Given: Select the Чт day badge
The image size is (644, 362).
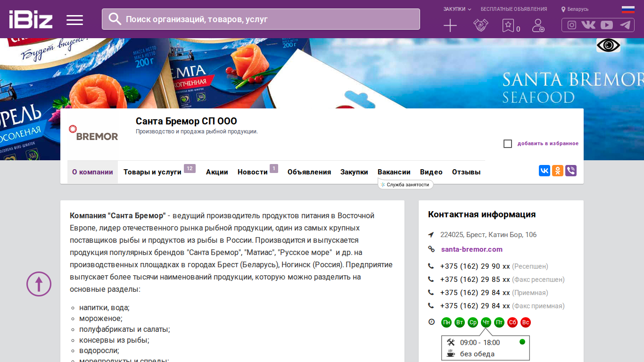Looking at the screenshot, I should coord(486,322).
